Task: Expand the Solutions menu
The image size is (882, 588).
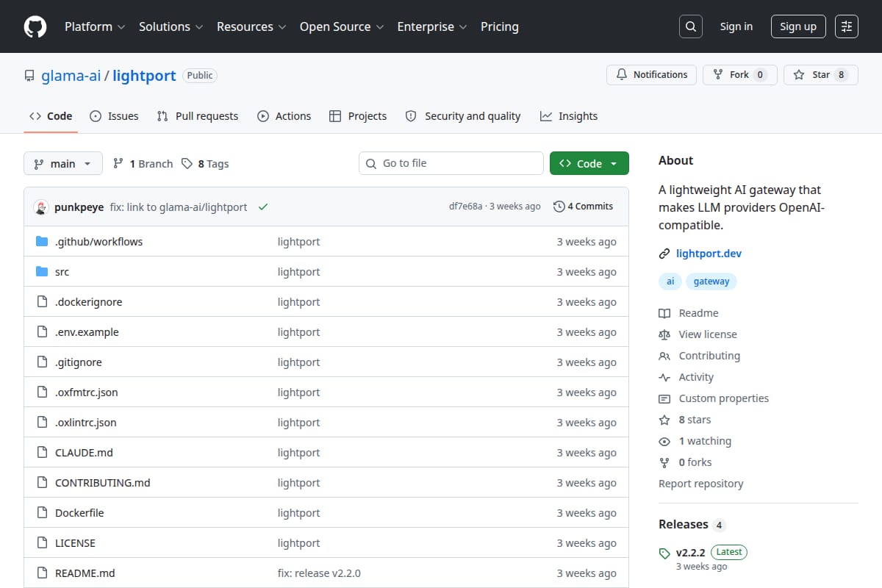Action: pos(171,26)
